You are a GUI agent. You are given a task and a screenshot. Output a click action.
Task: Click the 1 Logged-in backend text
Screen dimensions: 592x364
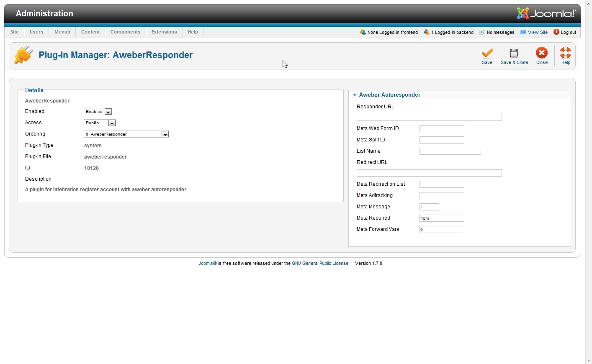tap(452, 32)
